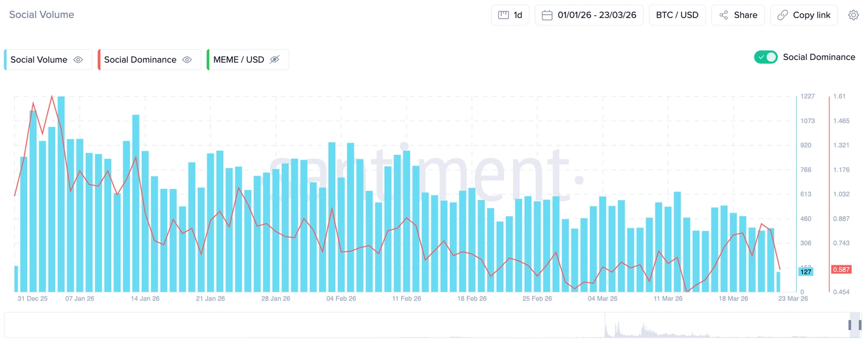868x344 pixels.
Task: Show MEME / USD via crossed-eye icon
Action: tap(275, 60)
